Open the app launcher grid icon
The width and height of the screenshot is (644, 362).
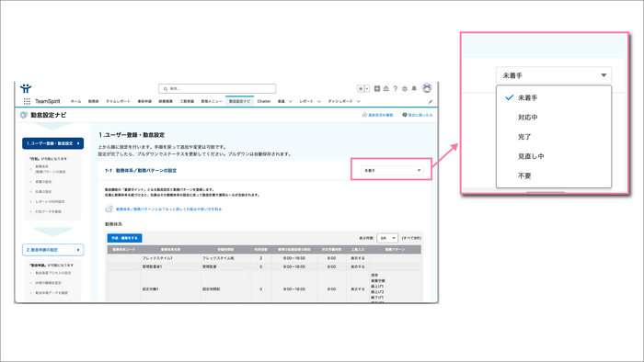click(27, 101)
